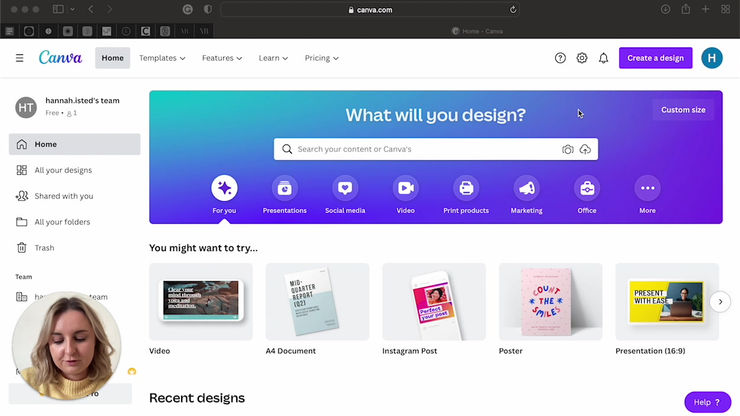Screen dimensions: 740x416
Task: Expand the Templates dropdown
Action: coord(162,58)
